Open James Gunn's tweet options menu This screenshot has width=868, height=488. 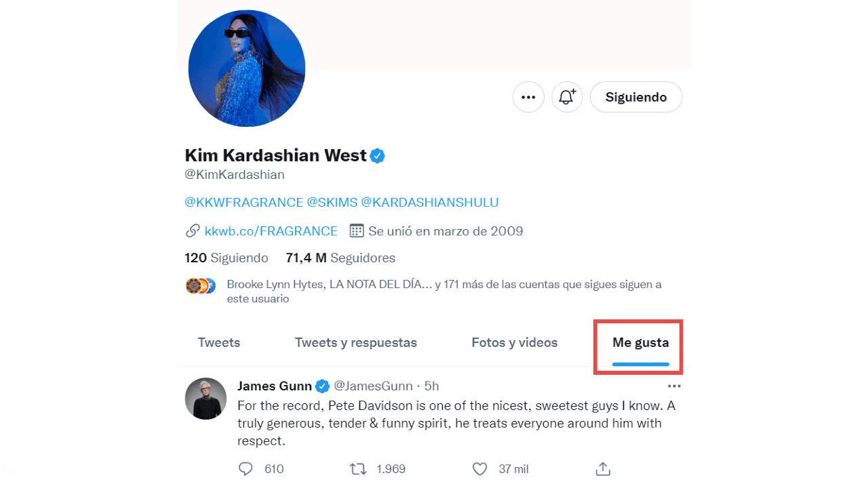[674, 386]
